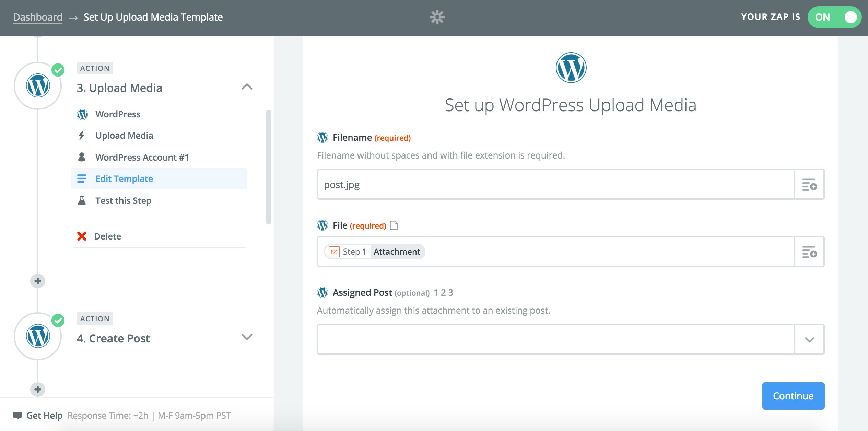The height and width of the screenshot is (431, 868).
Task: Collapse the 3. Upload Media step
Action: [247, 87]
